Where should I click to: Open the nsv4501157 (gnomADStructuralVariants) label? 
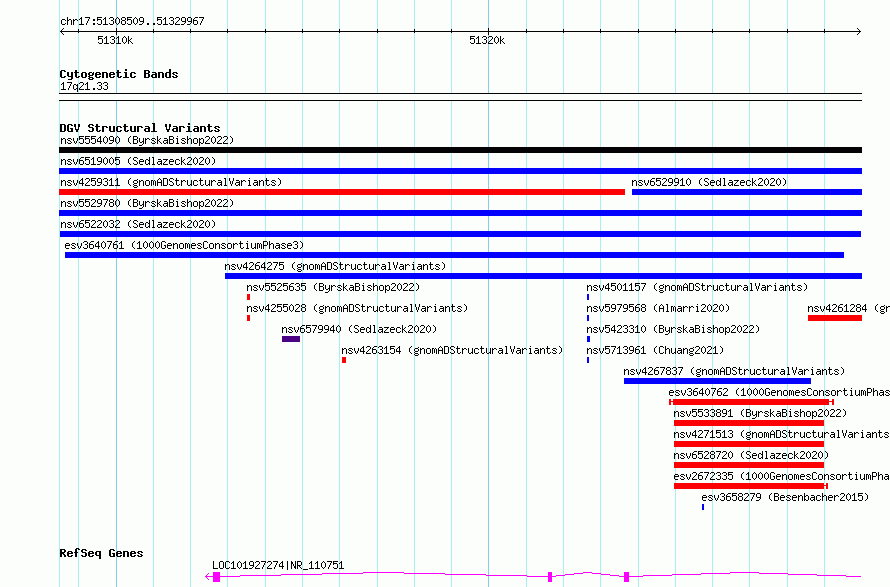pyautogui.click(x=697, y=287)
